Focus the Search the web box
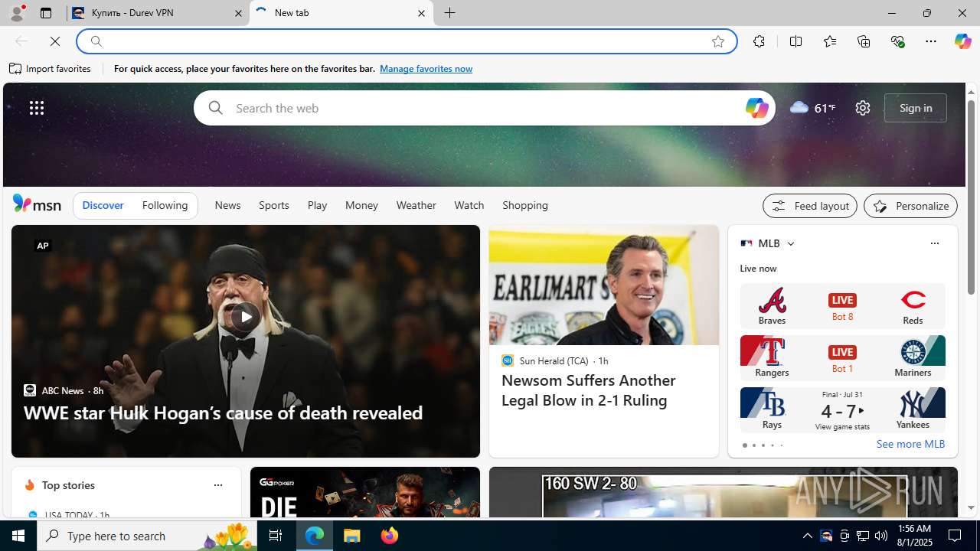The image size is (980, 551). pos(485,108)
